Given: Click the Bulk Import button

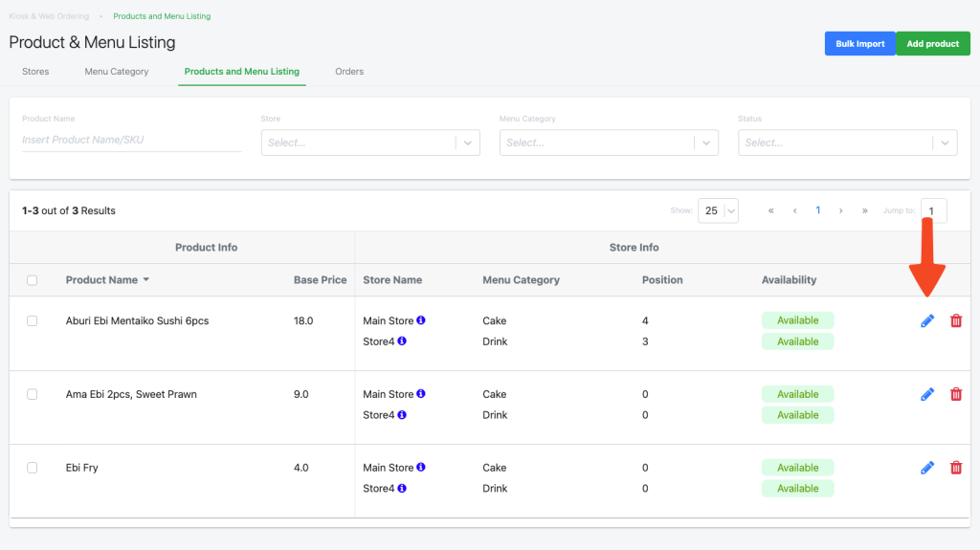Looking at the screenshot, I should (x=860, y=44).
